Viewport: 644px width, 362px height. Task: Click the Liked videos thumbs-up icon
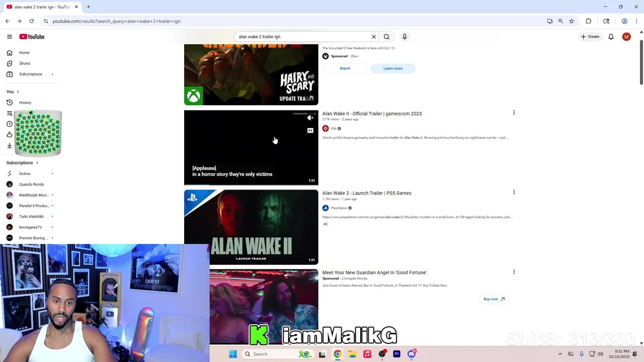click(x=10, y=135)
